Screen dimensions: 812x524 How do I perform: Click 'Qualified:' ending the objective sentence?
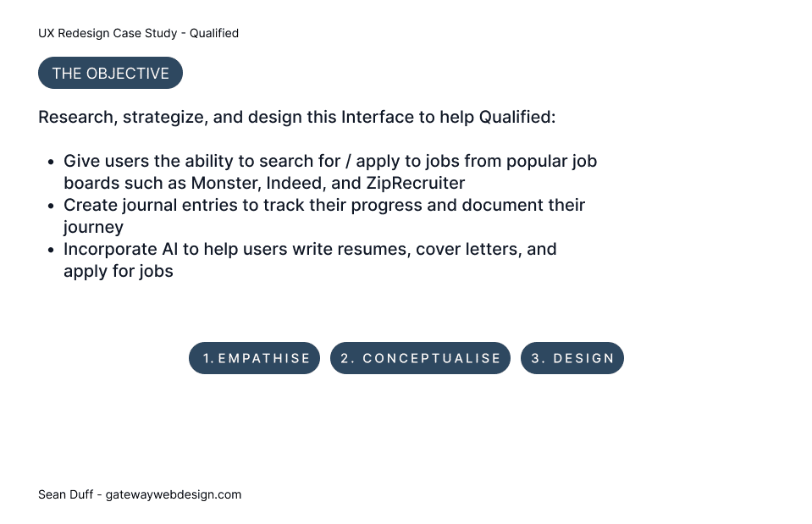point(517,117)
